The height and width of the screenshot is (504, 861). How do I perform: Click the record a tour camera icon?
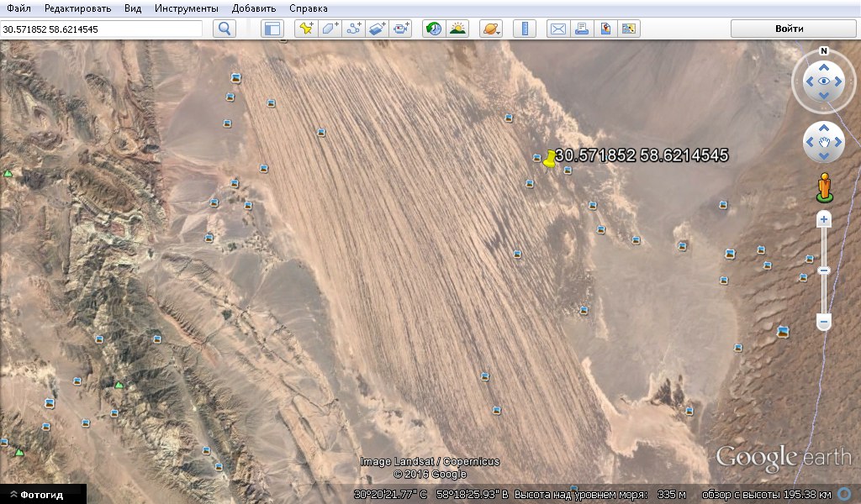400,29
